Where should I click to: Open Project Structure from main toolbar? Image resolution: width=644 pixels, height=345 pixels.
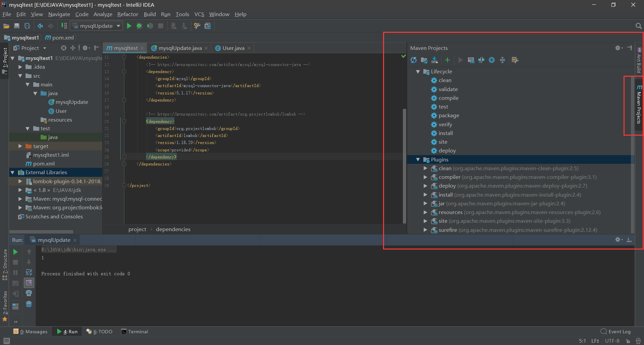tap(208, 26)
